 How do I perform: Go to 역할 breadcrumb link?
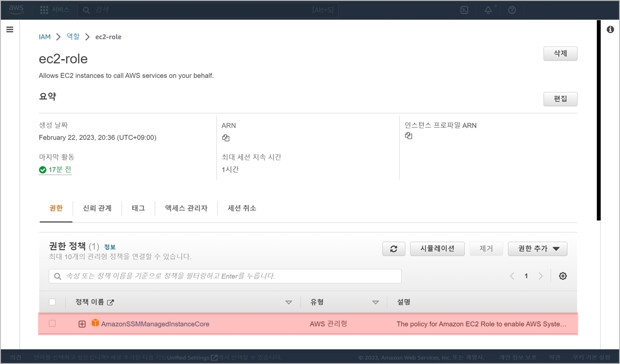(73, 37)
